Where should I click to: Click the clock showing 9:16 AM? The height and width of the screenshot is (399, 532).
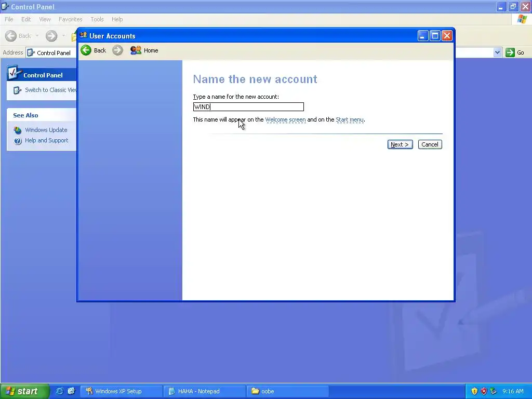point(513,391)
